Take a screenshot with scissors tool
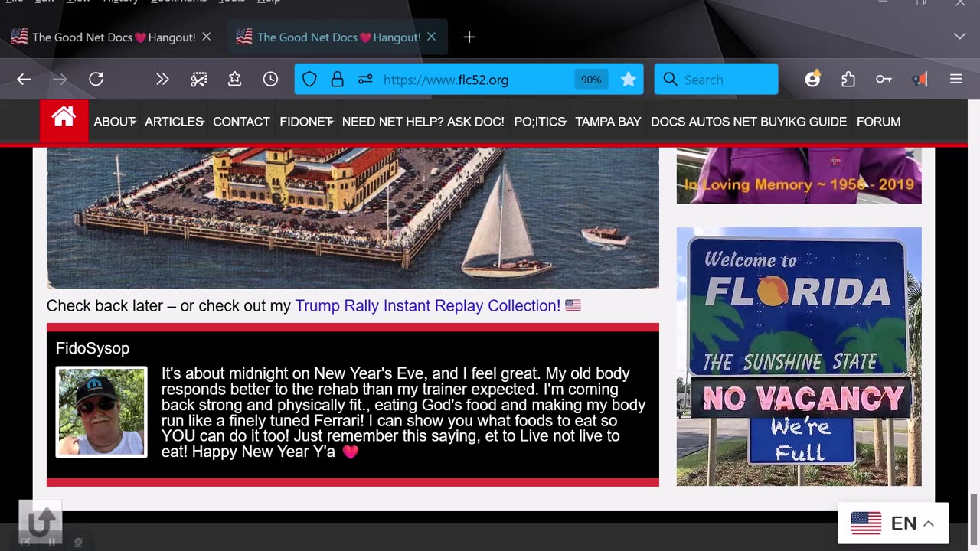The image size is (980, 551). coord(199,80)
